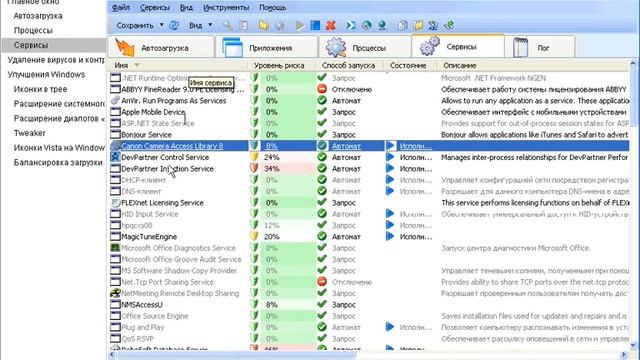
Task: Click the red X delete icon
Action: tap(331, 25)
